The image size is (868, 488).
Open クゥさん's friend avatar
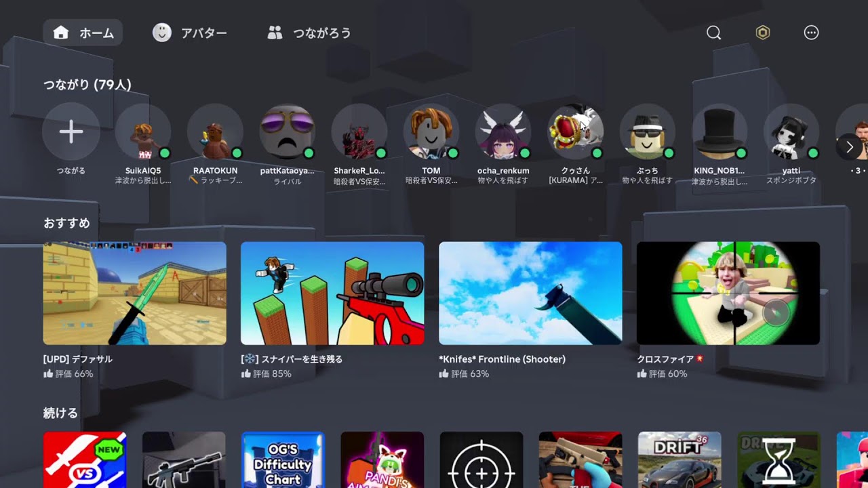(x=575, y=131)
